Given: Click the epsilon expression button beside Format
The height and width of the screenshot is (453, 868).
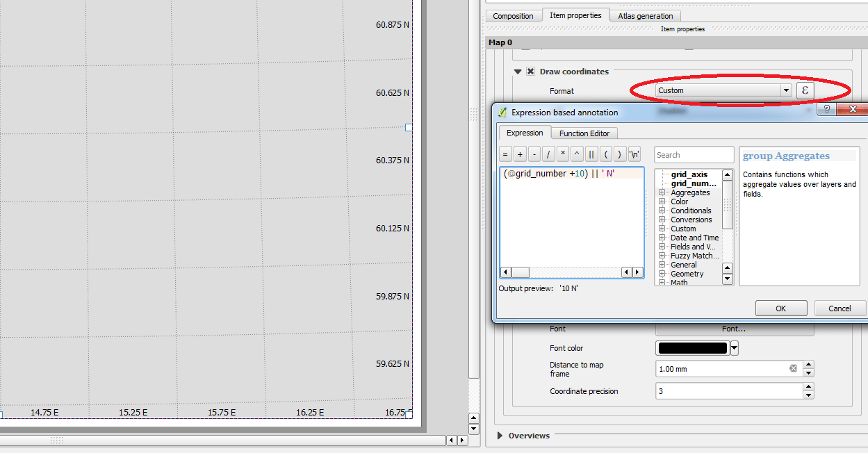Looking at the screenshot, I should 805,90.
